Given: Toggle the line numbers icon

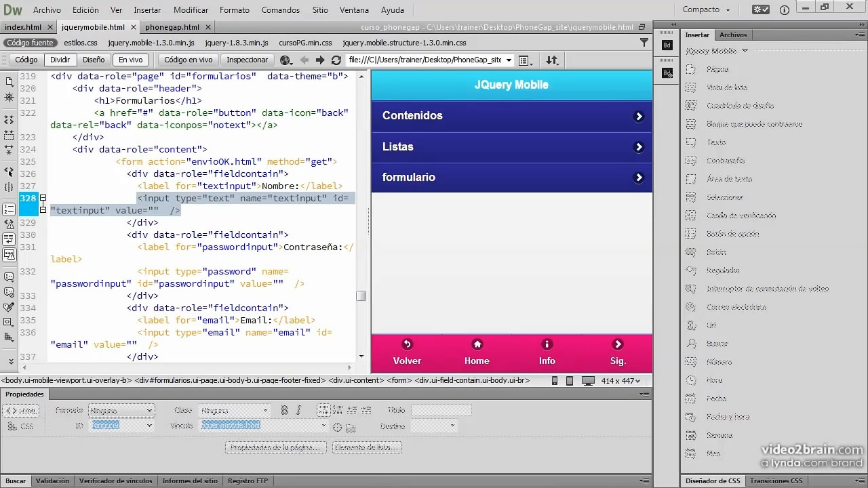Looking at the screenshot, I should (9, 209).
